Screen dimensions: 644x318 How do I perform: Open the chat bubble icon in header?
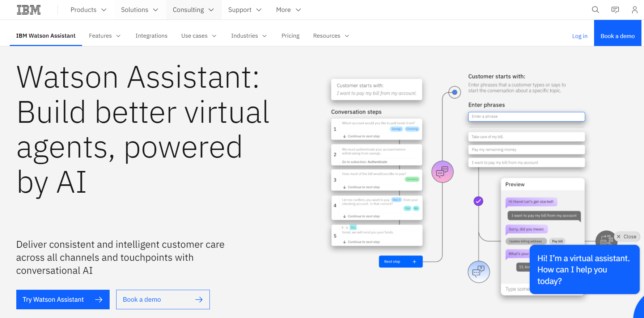(615, 10)
